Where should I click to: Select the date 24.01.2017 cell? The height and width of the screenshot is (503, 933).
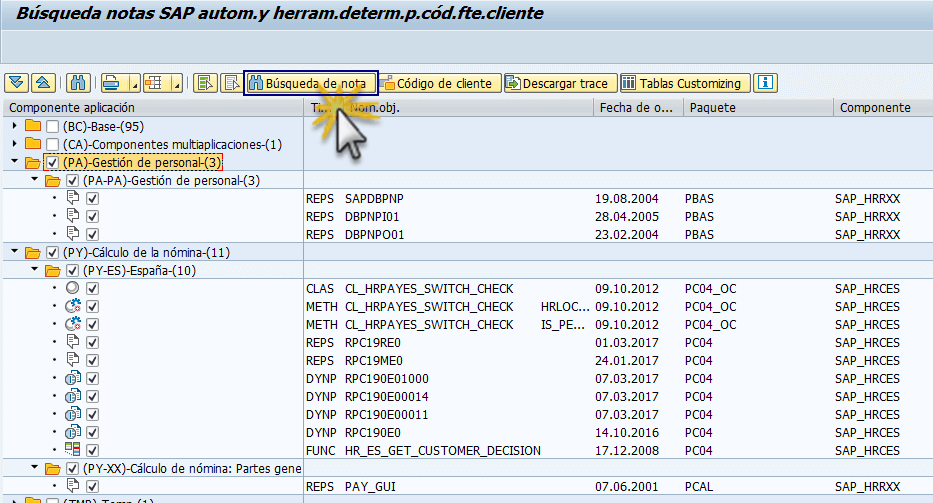(x=627, y=361)
